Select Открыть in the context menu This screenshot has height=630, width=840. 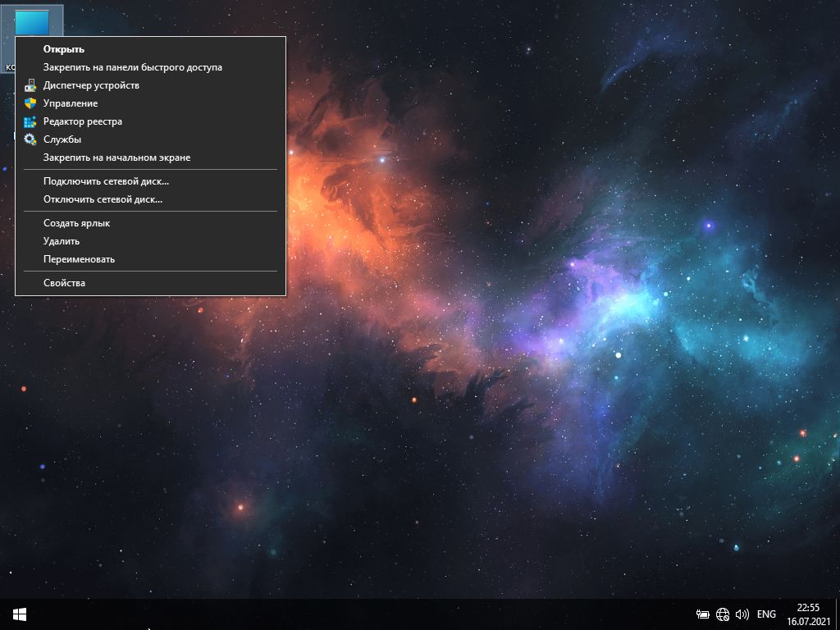tap(64, 49)
